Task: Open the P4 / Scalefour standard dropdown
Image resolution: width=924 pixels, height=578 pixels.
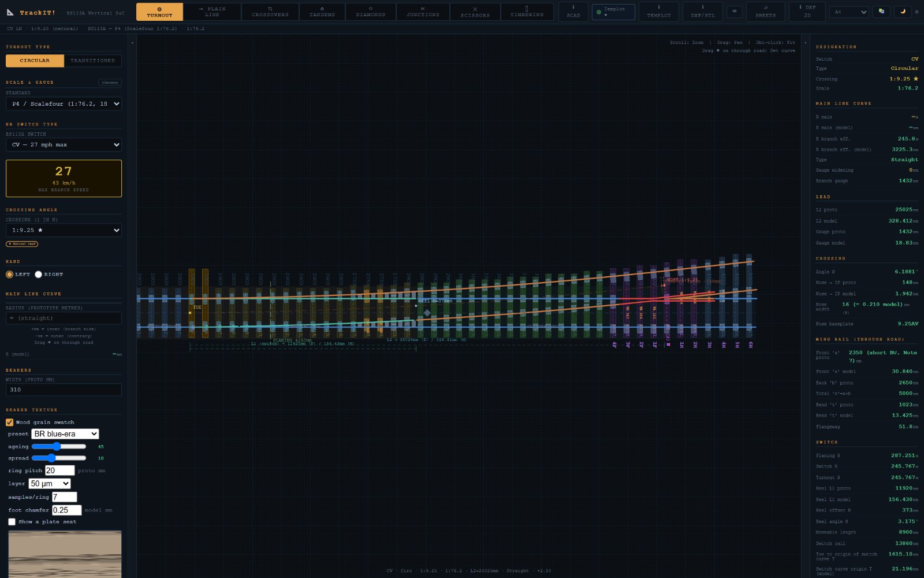Action: pos(64,104)
